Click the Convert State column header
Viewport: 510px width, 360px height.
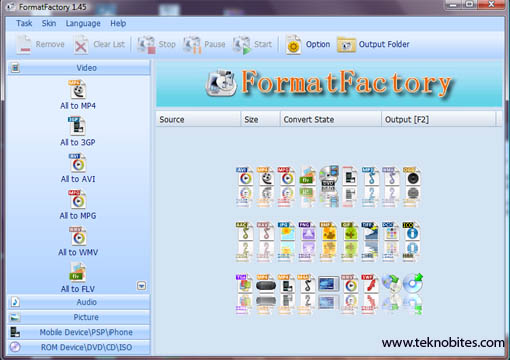point(331,119)
